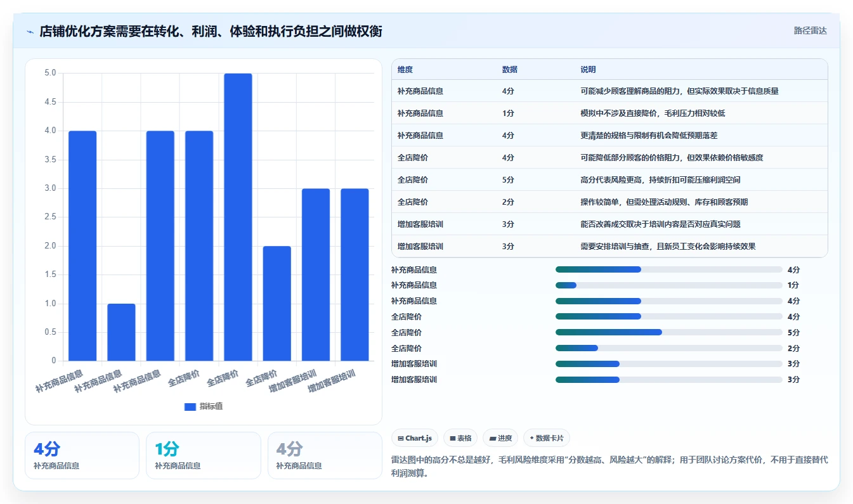The width and height of the screenshot is (853, 504).
Task: Open the grey 4分 data card
Action: pyautogui.click(x=325, y=455)
